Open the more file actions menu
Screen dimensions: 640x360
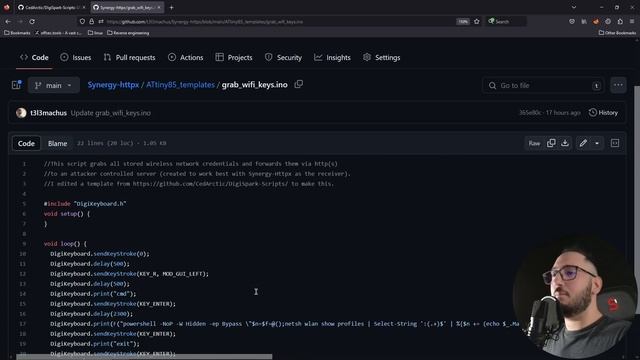[x=618, y=85]
